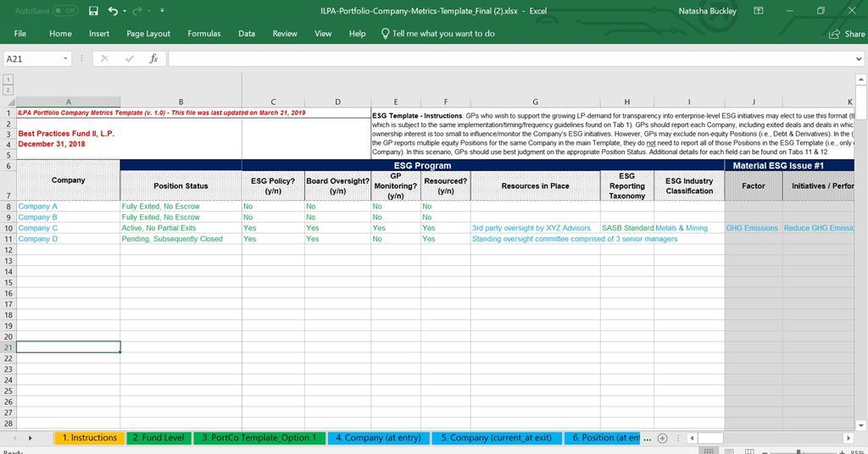868x454 pixels.
Task: Click 'Pending, Subsequently Closed' cell
Action: point(181,239)
